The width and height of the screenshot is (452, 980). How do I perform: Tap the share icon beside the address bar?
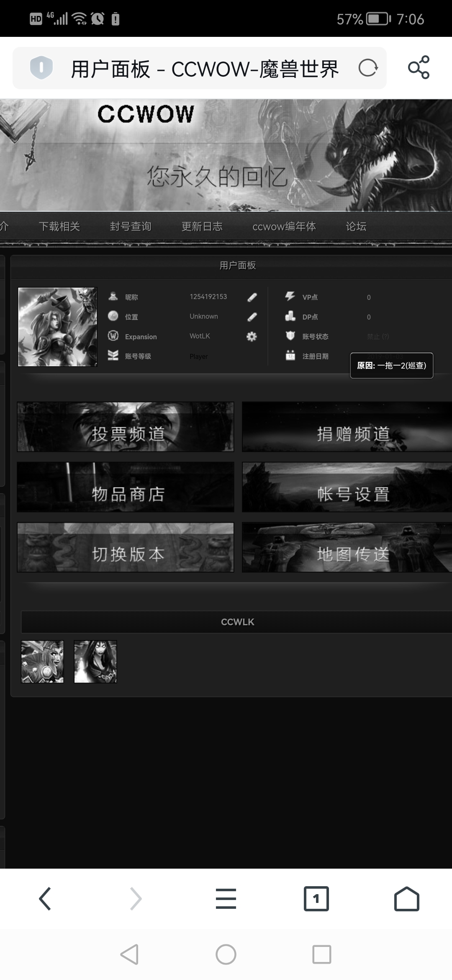(x=419, y=67)
